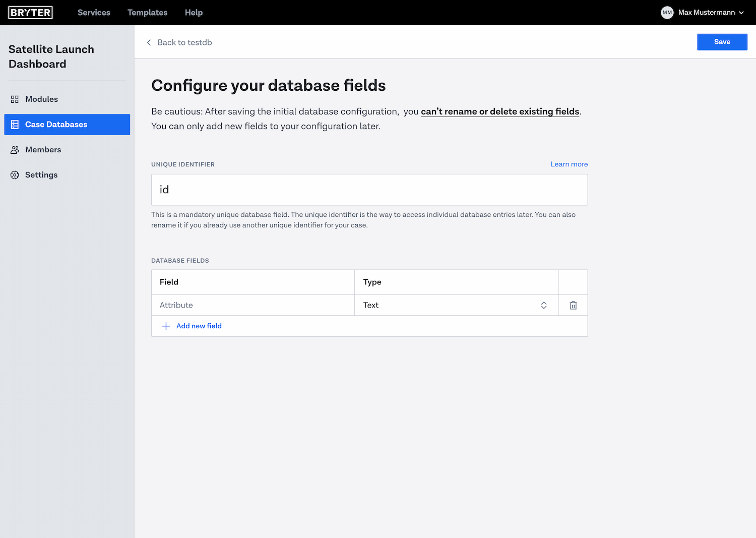This screenshot has width=756, height=538.
Task: Click the back arrow chevron
Action: point(149,42)
